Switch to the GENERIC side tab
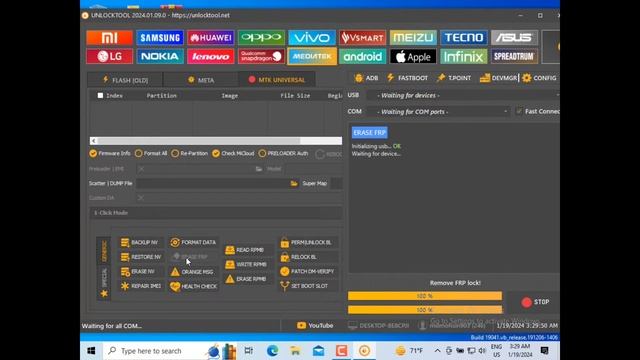 point(104,251)
